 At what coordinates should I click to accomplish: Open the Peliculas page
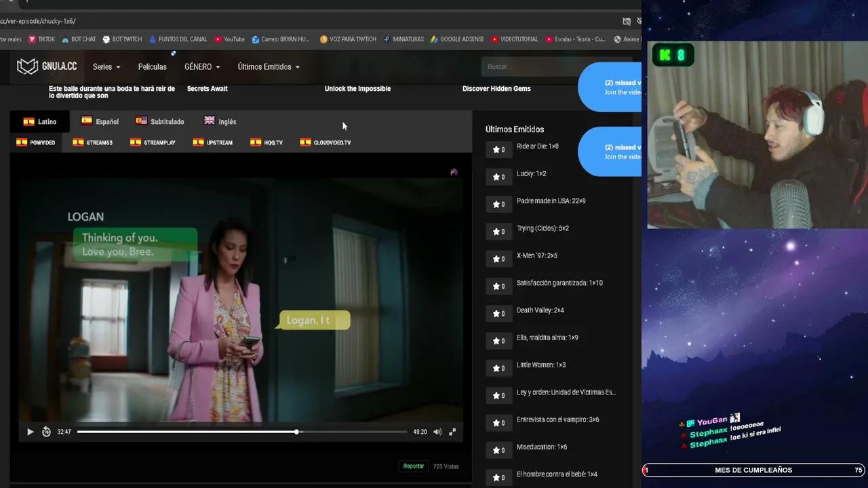point(153,67)
